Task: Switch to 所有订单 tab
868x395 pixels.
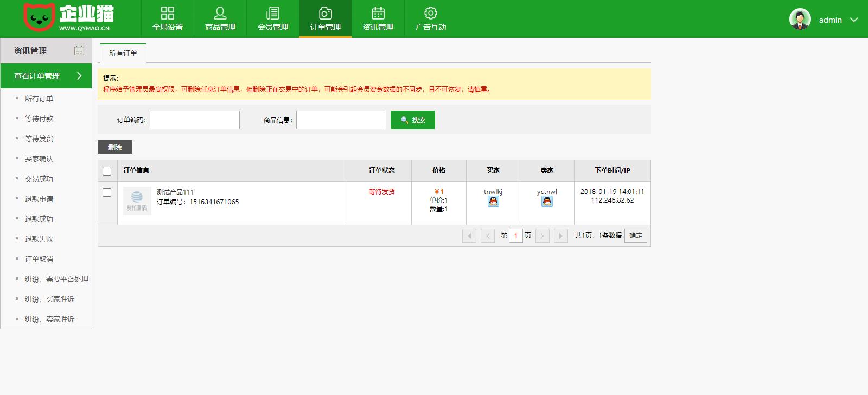Action: click(x=123, y=53)
